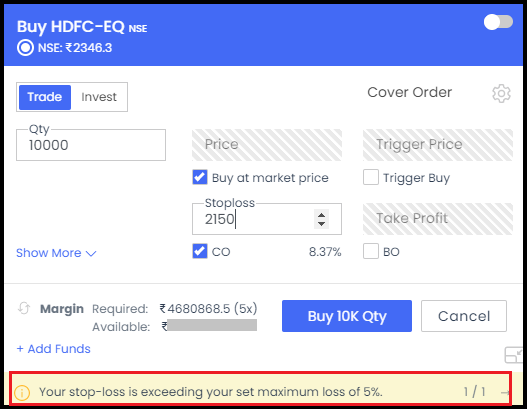Click the info icon in warning banner
This screenshot has height=409, width=527.
(22, 392)
